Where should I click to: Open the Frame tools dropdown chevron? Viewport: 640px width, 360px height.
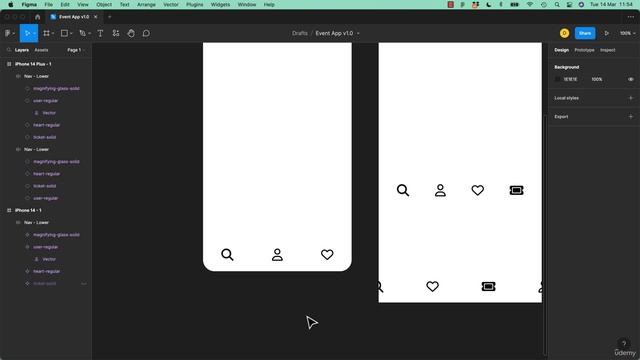(53, 33)
